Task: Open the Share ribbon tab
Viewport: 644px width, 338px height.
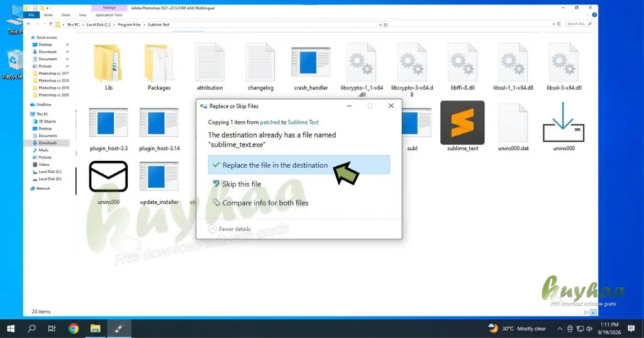Action: 65,15
